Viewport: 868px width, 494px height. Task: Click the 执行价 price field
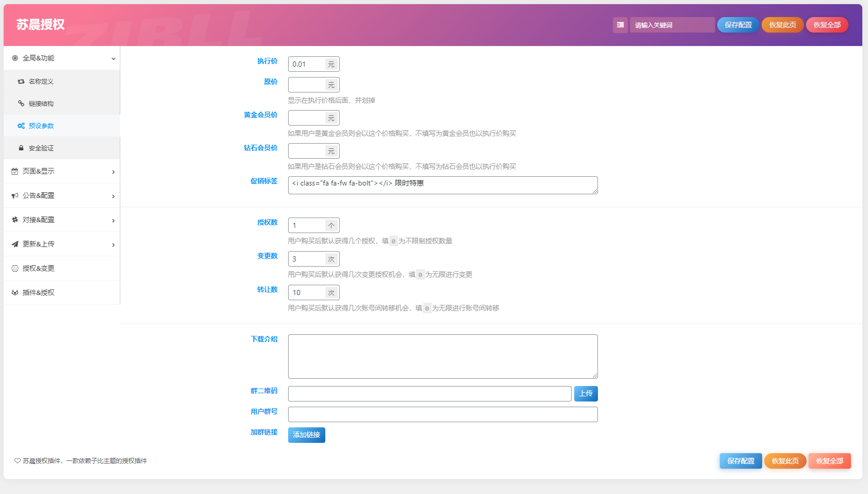[x=307, y=64]
